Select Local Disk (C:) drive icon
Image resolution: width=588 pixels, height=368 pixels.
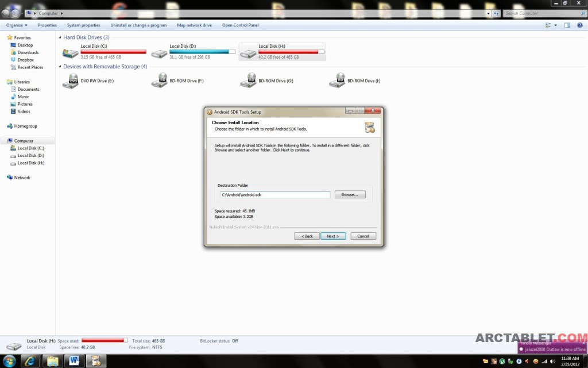pos(70,52)
